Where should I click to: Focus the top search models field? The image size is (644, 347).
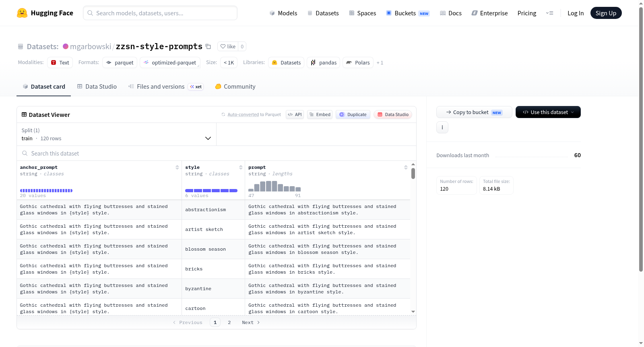pyautogui.click(x=160, y=13)
